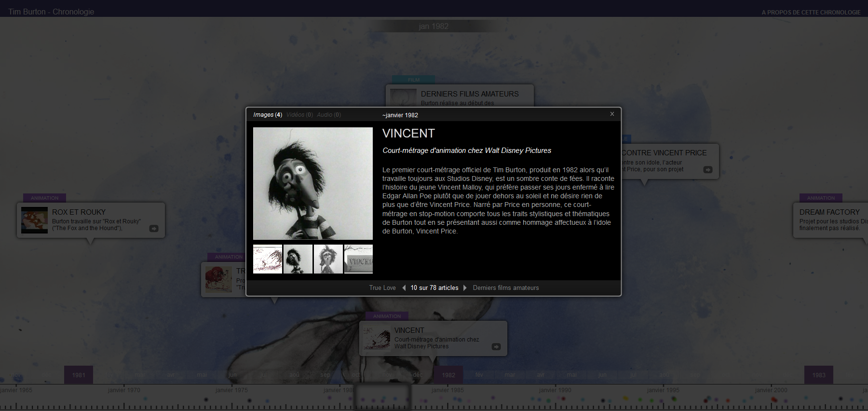
Task: Click Rox et Rouky card thumbnail
Action: pyautogui.click(x=34, y=220)
